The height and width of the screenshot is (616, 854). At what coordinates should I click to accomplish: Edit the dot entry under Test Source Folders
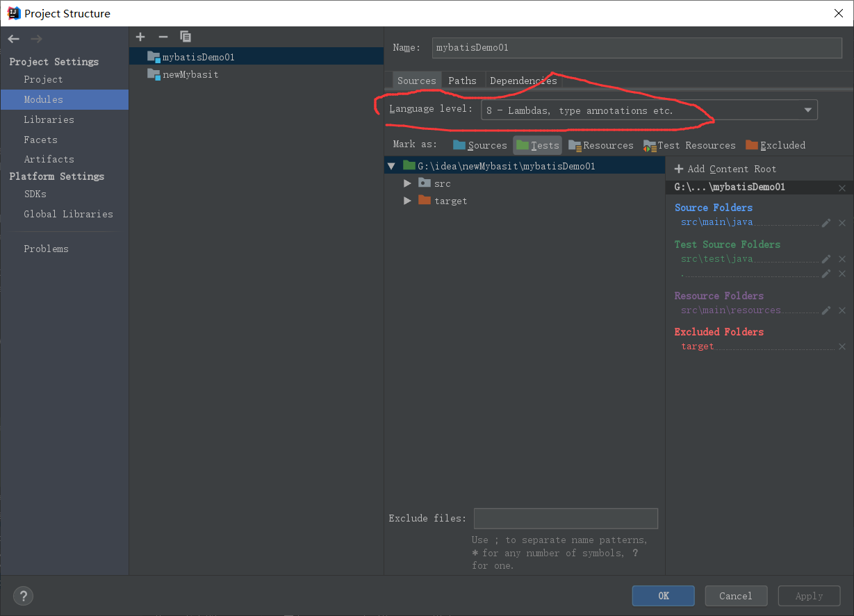coord(826,274)
